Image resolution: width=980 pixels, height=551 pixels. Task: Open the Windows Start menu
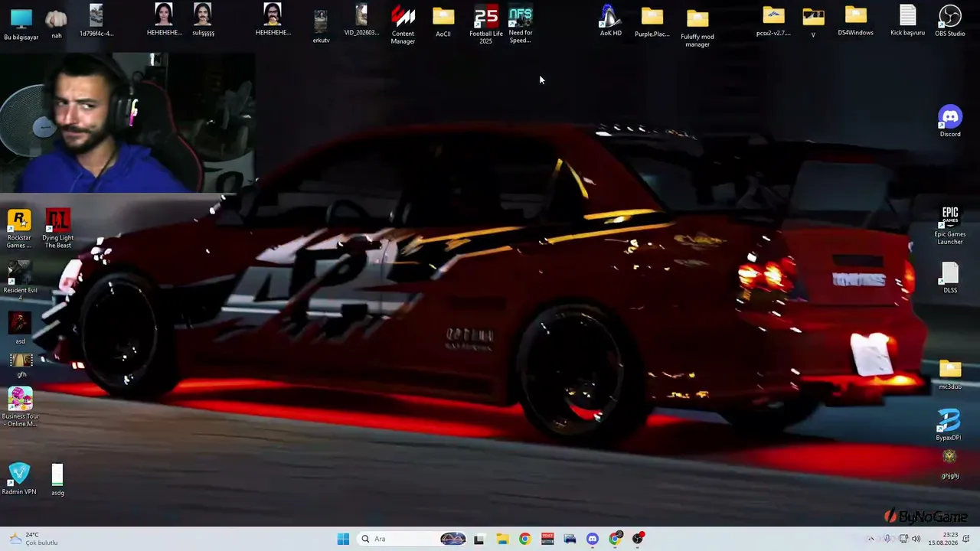(343, 539)
